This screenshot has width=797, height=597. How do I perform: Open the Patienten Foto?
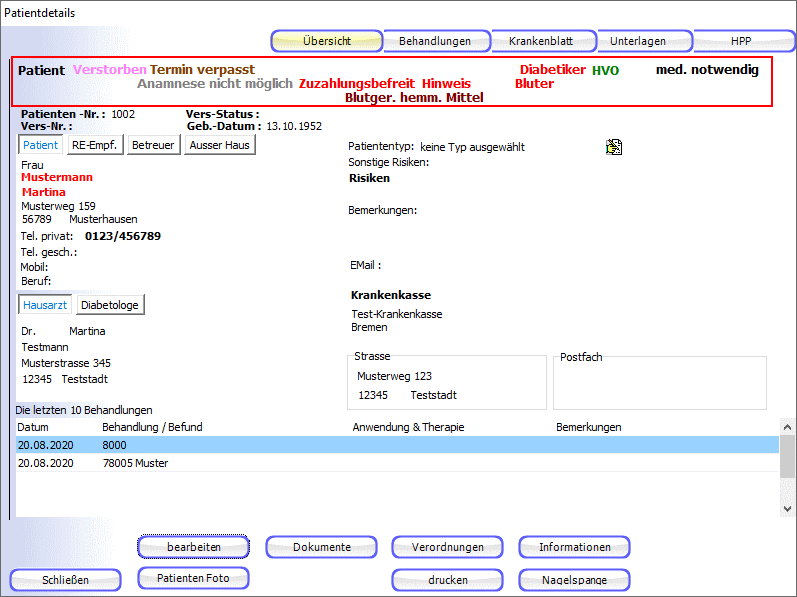193,578
